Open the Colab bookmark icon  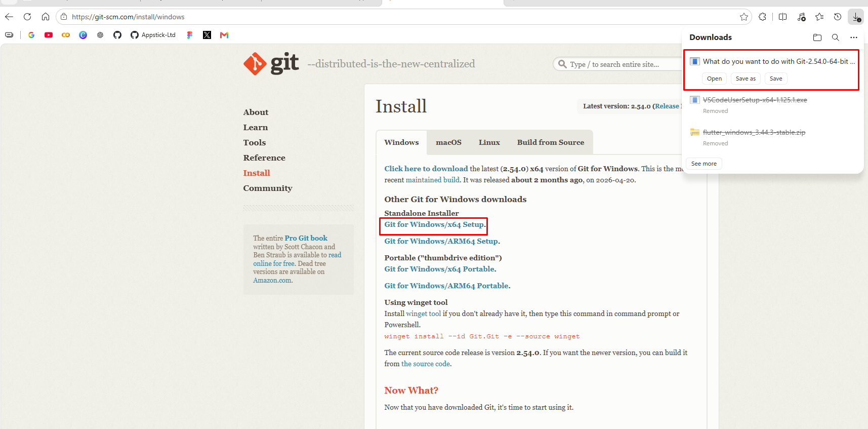[x=66, y=35]
